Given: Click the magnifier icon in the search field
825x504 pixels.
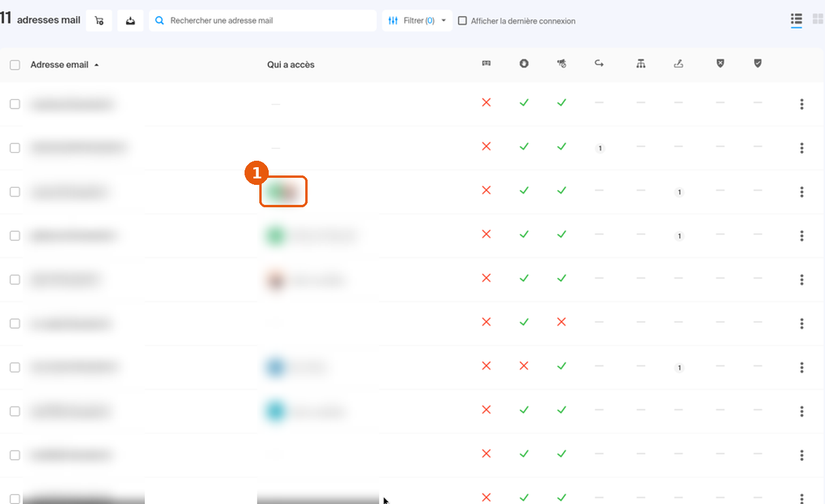Looking at the screenshot, I should pyautogui.click(x=159, y=21).
